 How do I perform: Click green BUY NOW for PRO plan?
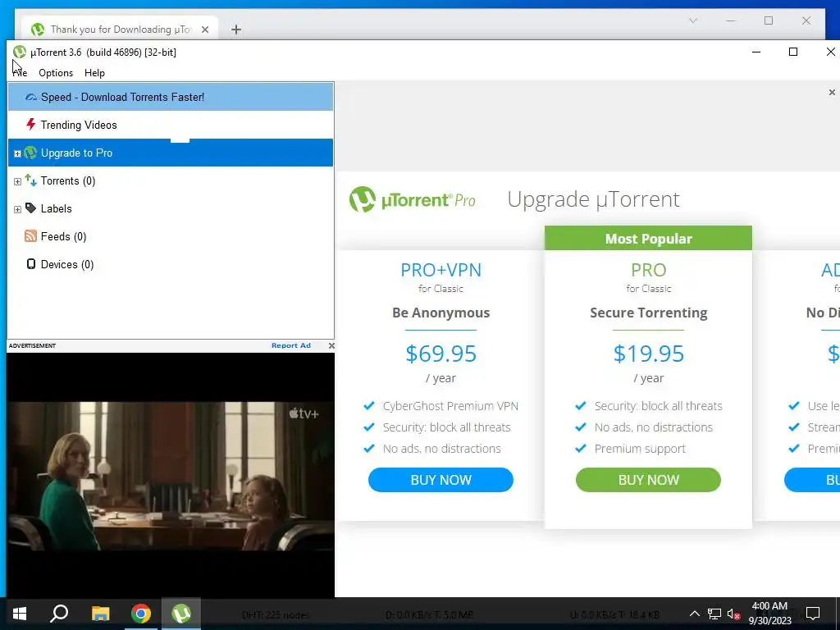tap(648, 479)
